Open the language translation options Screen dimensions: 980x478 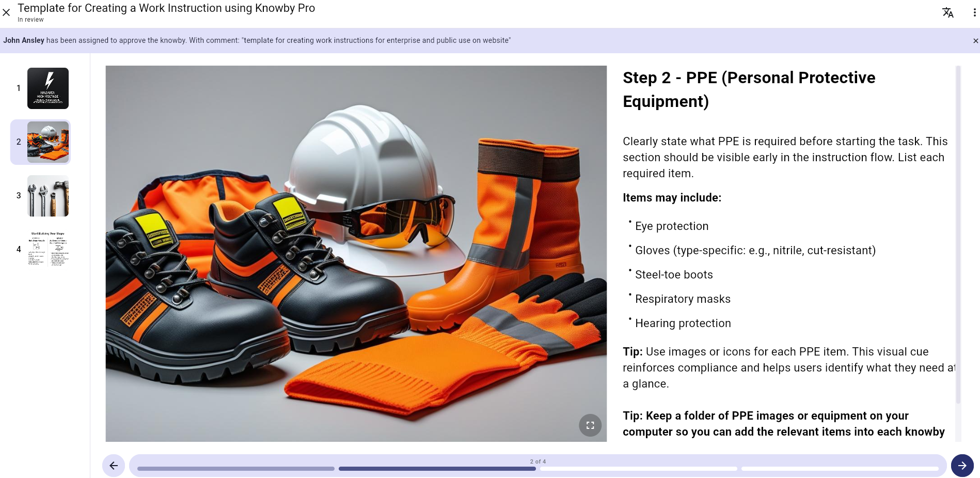pyautogui.click(x=948, y=12)
